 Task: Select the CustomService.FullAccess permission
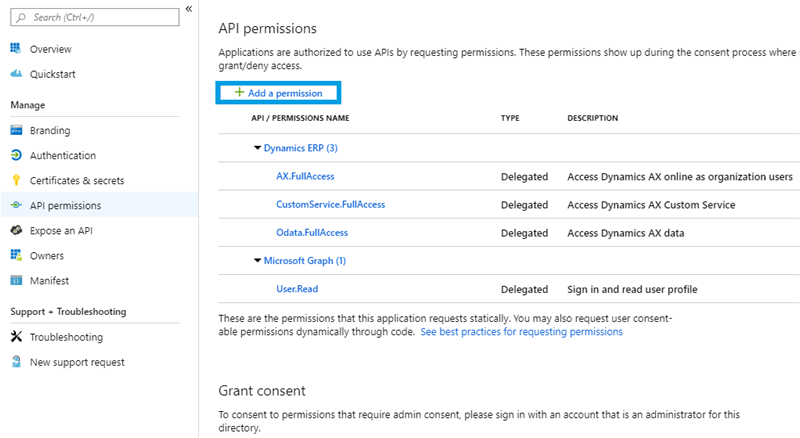pos(330,204)
